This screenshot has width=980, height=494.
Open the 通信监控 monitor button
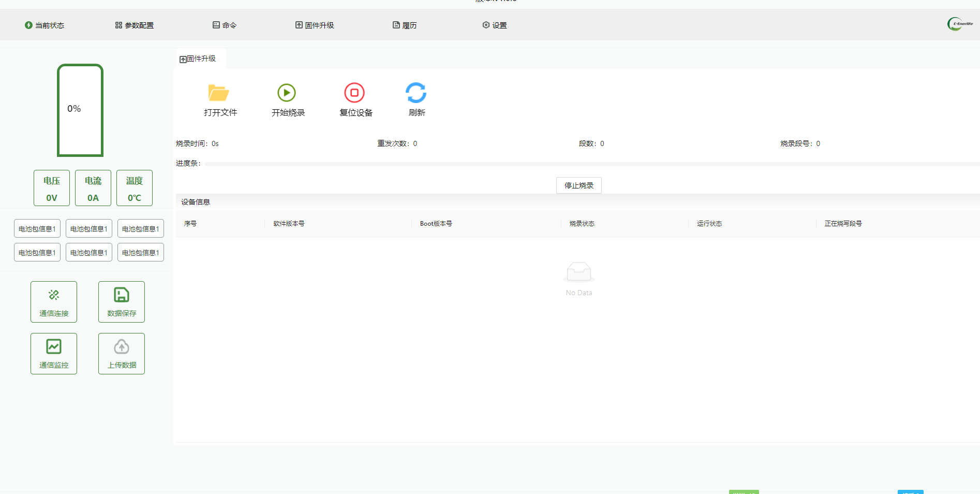(54, 354)
